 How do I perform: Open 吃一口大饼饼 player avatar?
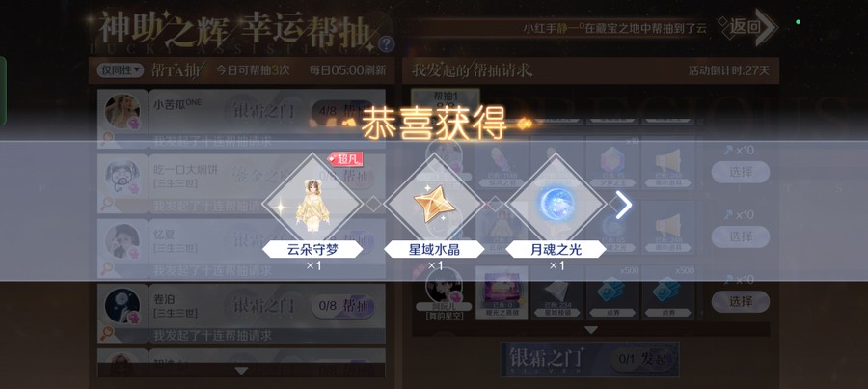pos(122,177)
